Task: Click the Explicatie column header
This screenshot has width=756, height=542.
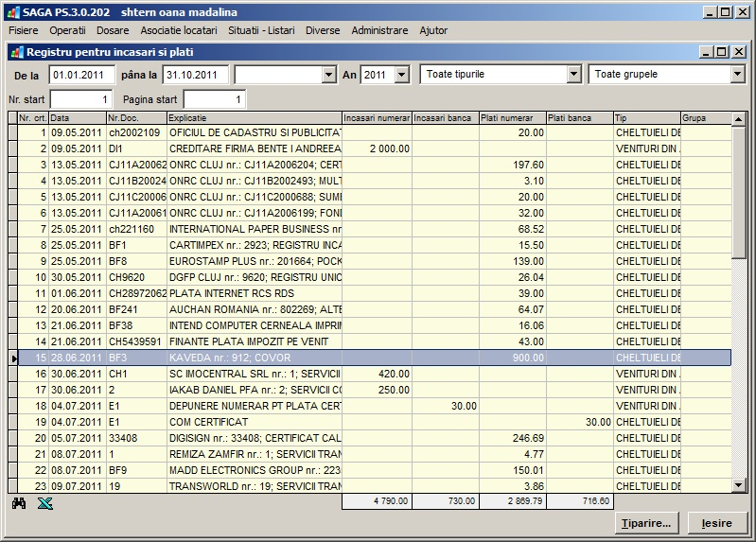Action: coord(255,118)
